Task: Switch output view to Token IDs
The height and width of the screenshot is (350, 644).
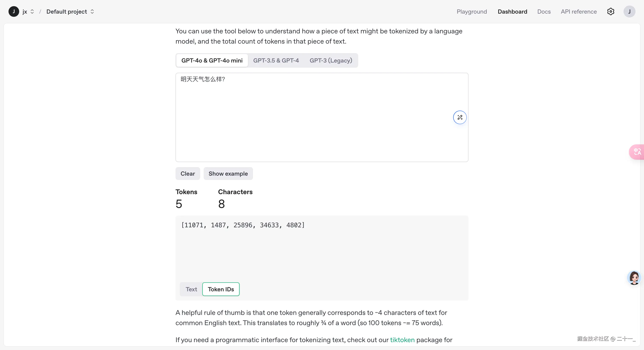Action: click(x=221, y=289)
